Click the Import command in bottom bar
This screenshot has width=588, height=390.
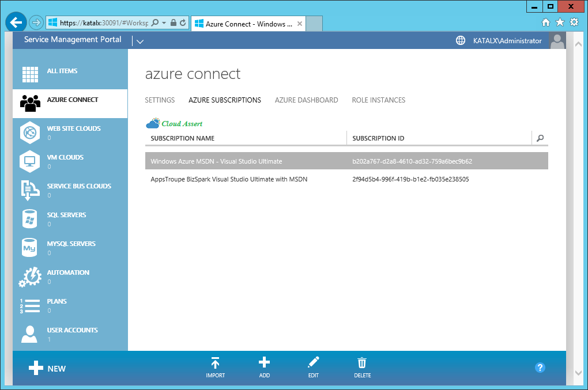[215, 368]
